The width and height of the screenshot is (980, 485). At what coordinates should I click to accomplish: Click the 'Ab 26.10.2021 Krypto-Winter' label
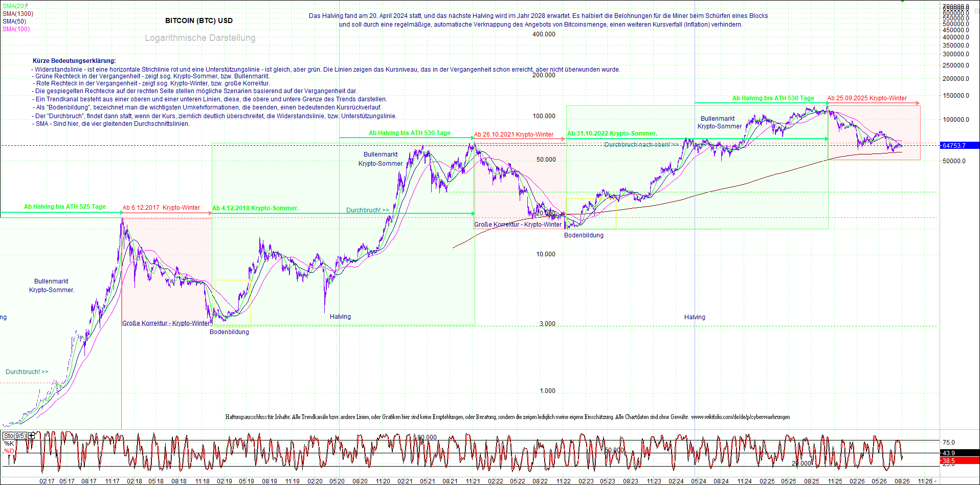pyautogui.click(x=514, y=135)
